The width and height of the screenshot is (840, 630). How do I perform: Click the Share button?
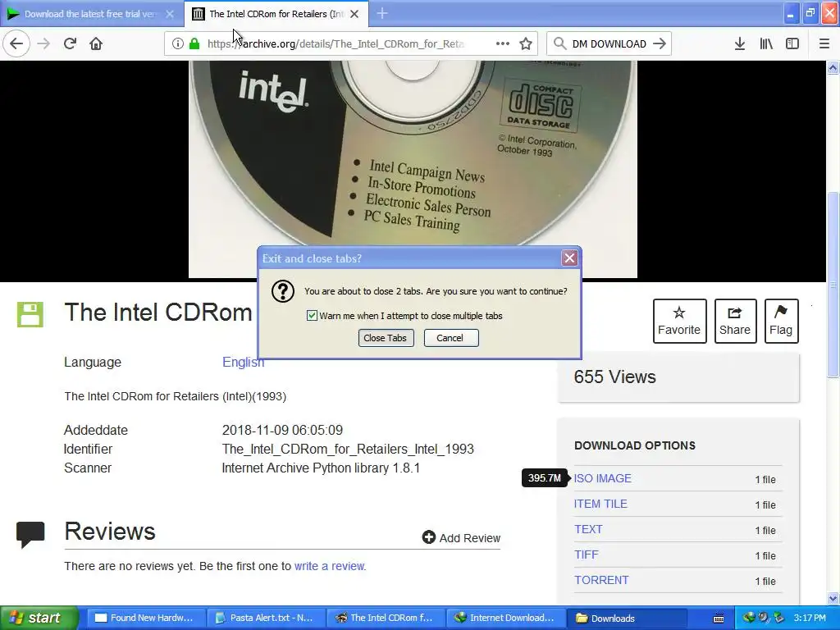[x=735, y=321]
